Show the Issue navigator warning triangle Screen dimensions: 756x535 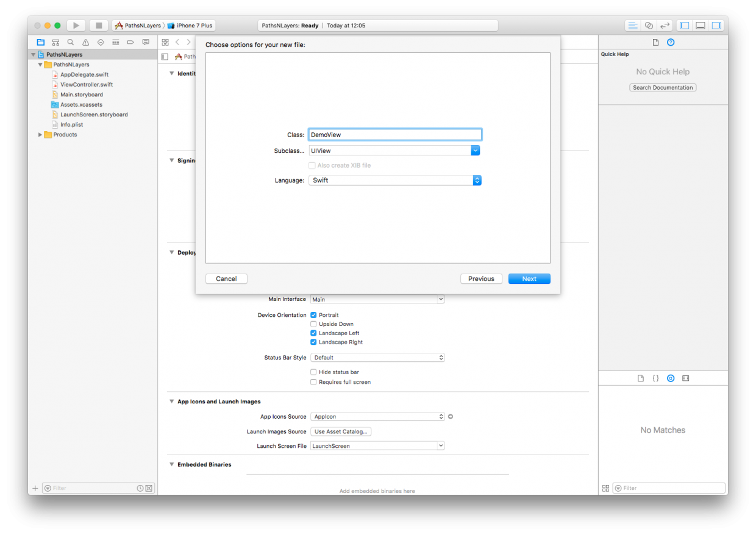[85, 42]
